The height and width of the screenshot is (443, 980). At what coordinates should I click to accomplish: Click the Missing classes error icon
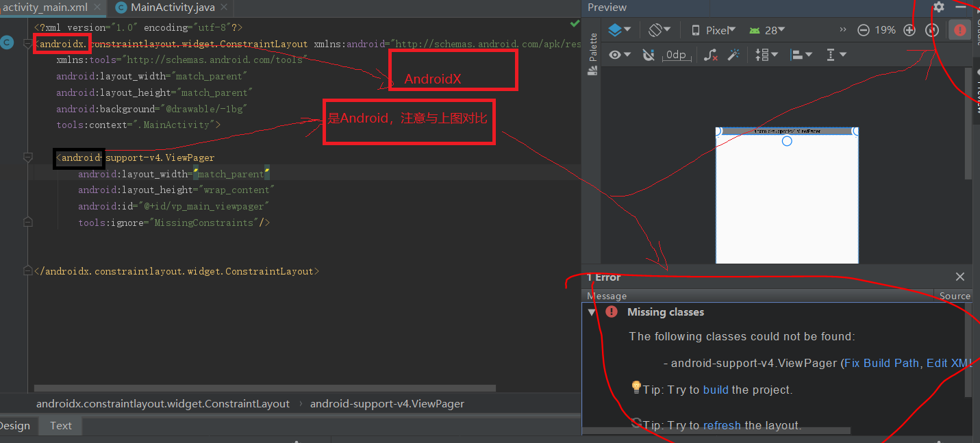click(x=612, y=312)
